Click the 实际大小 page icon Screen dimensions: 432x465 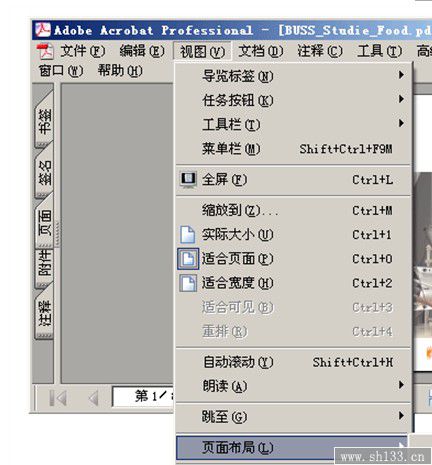click(188, 235)
